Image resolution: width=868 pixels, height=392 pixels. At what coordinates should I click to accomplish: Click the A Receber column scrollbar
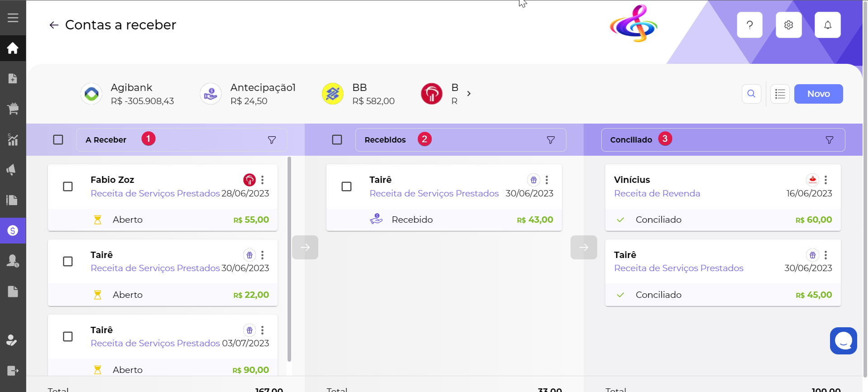coord(289,259)
